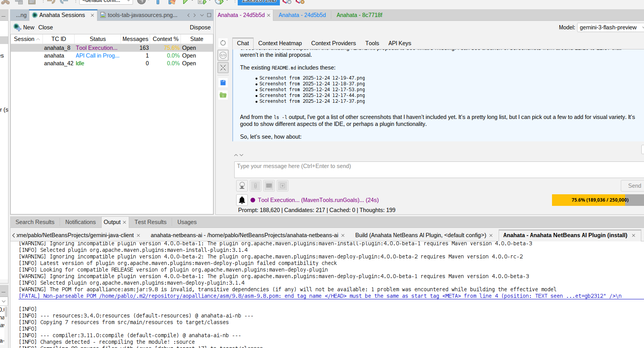Viewport: 644px width, 348px height.
Task: Click the blue floppy disk save icon
Action: tap(223, 83)
